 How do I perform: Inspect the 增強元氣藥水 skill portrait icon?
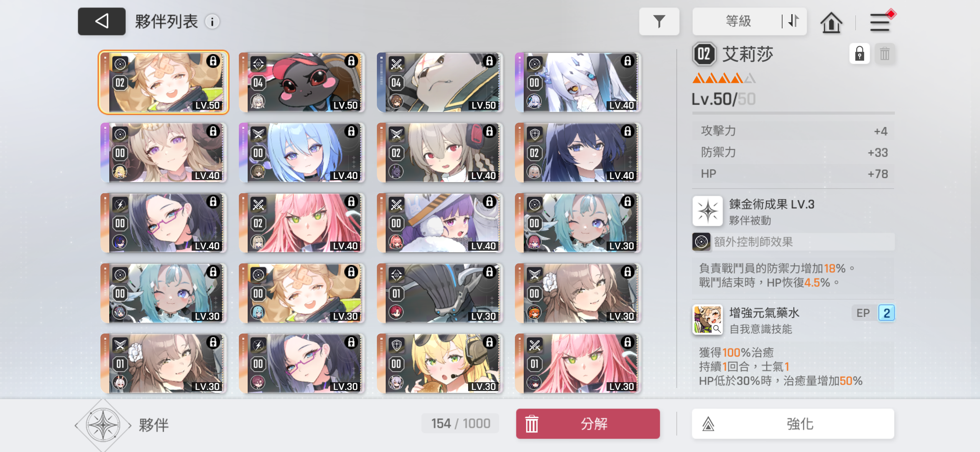point(708,319)
